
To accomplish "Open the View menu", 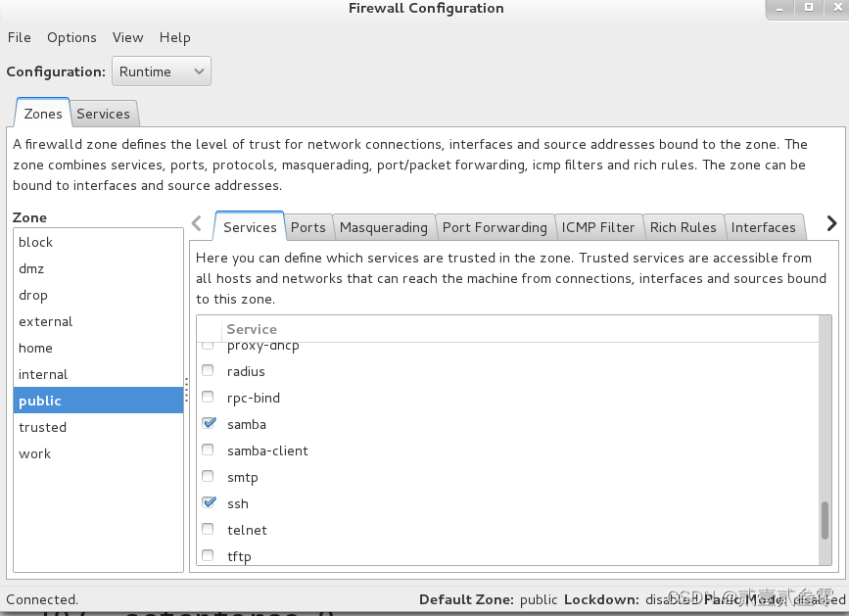I will click(127, 37).
